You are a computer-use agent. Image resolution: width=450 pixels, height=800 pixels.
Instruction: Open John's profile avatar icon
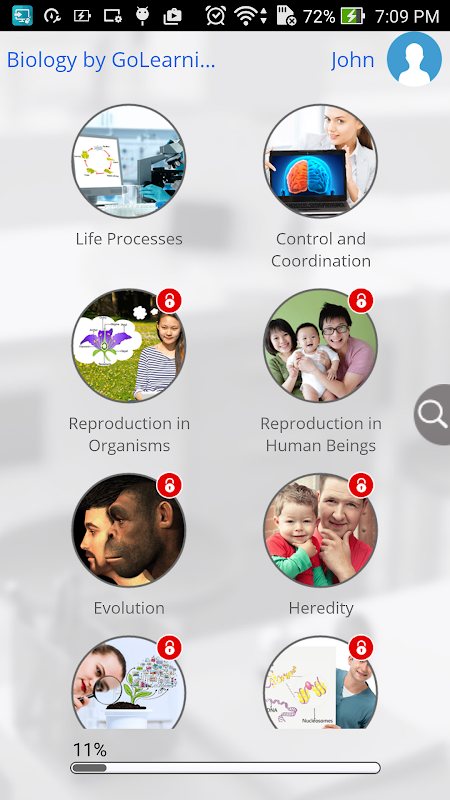pyautogui.click(x=414, y=59)
